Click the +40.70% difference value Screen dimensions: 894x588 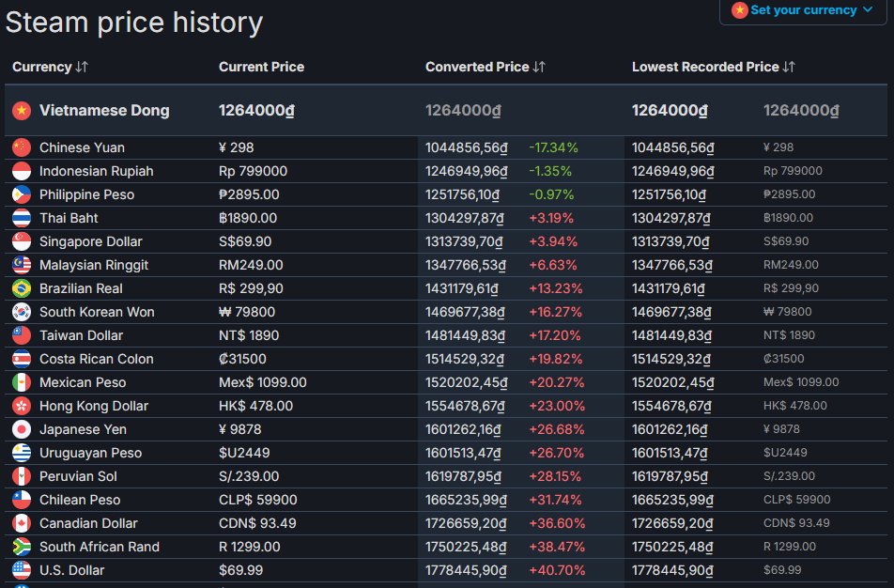tap(557, 570)
